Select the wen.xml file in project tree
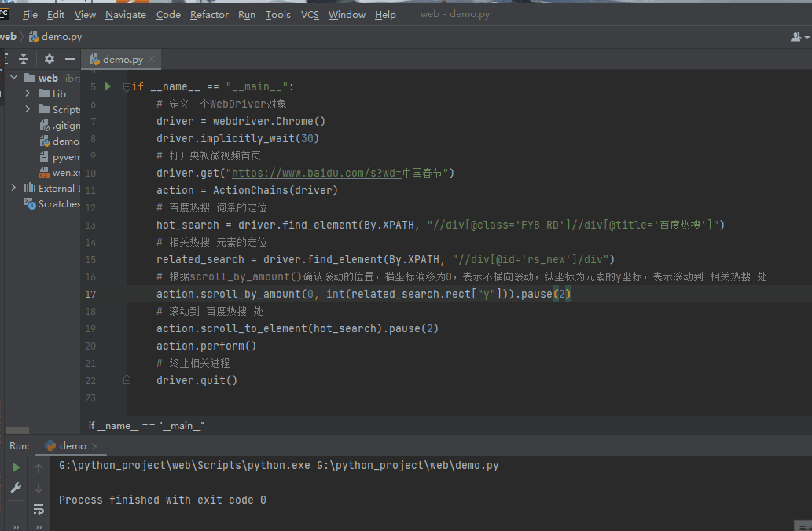 (x=60, y=172)
